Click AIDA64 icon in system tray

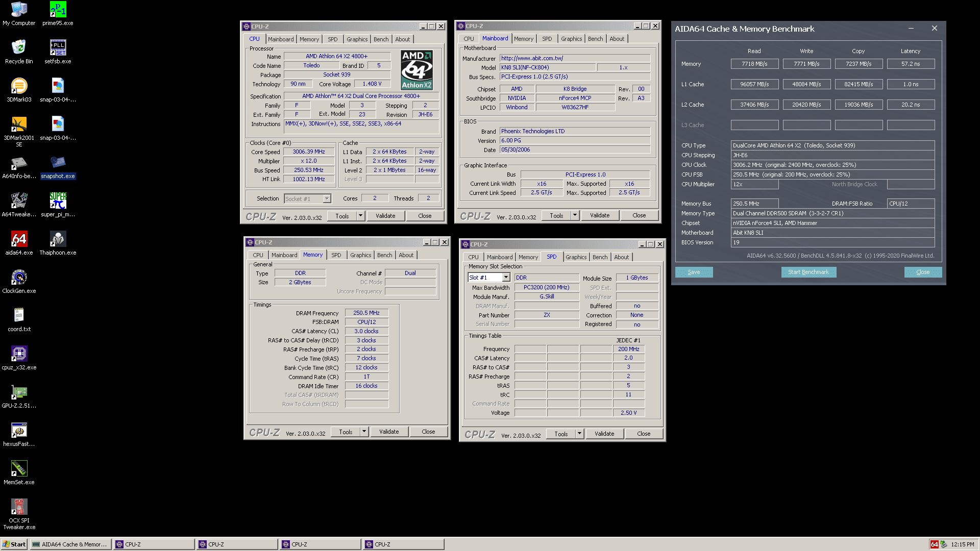tap(934, 544)
